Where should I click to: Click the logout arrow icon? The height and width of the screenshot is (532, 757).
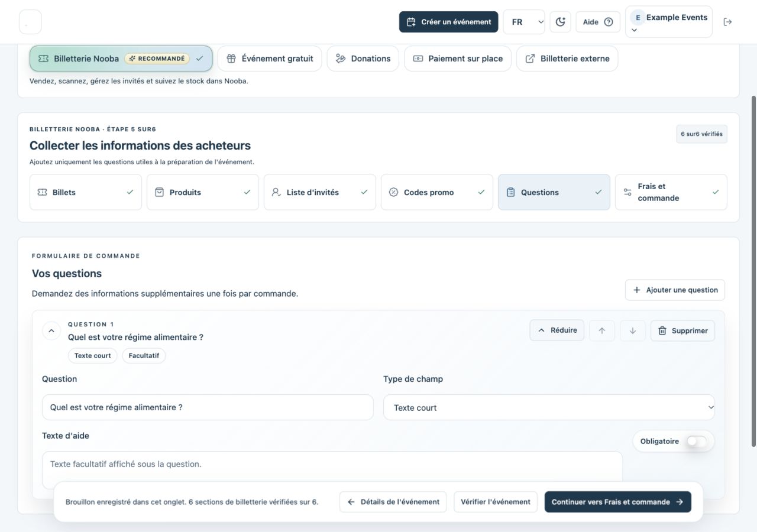coord(727,22)
